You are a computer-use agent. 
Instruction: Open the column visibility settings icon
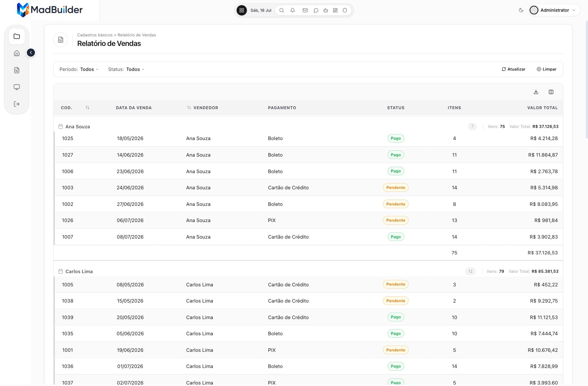click(x=551, y=92)
